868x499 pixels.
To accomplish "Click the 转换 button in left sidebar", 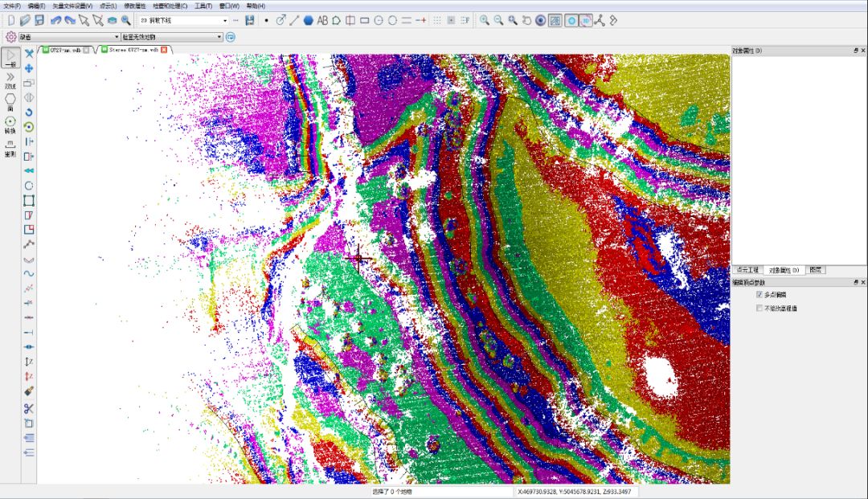I will tap(10, 125).
